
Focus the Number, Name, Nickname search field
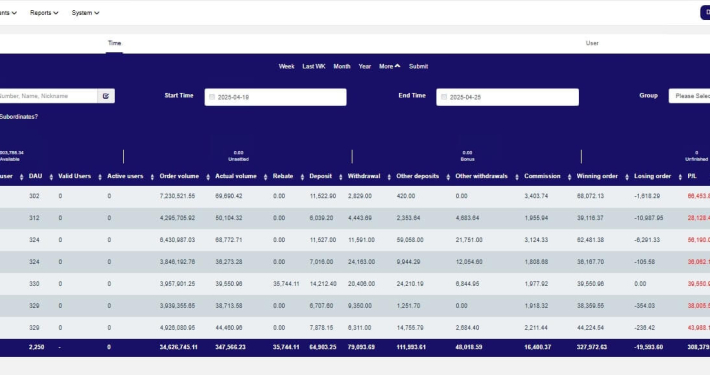tap(48, 96)
